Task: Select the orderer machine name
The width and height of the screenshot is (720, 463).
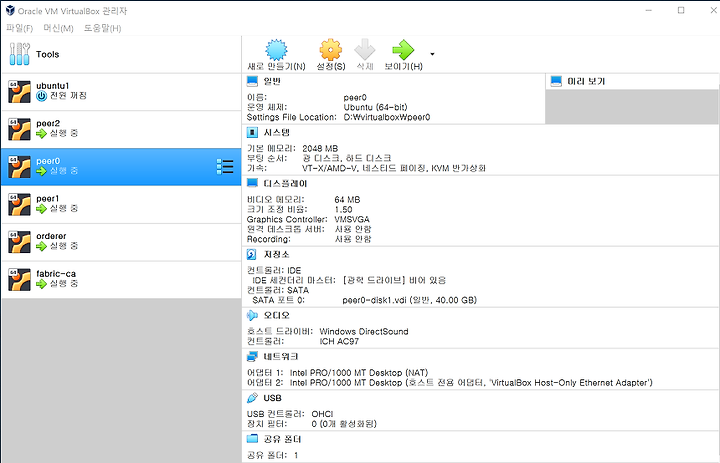Action: coord(51,236)
